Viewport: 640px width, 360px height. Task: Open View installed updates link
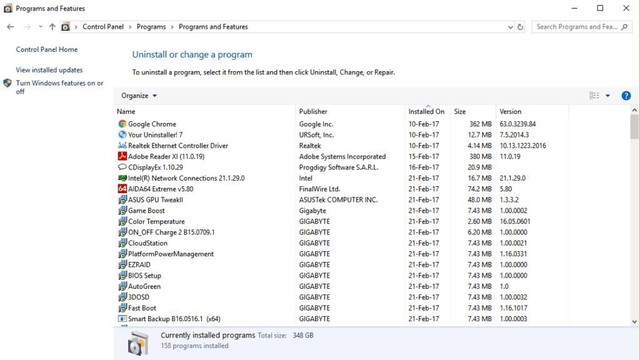(x=49, y=70)
